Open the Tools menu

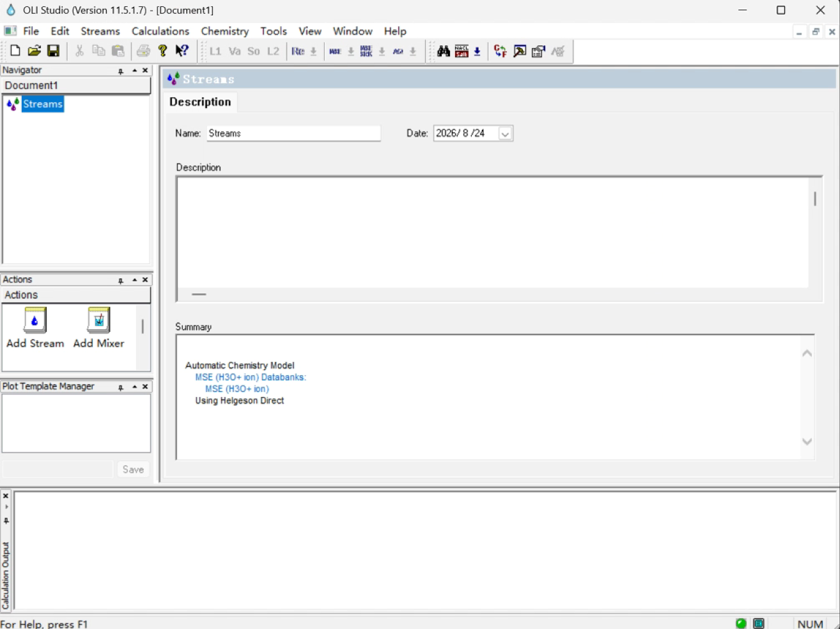click(274, 31)
